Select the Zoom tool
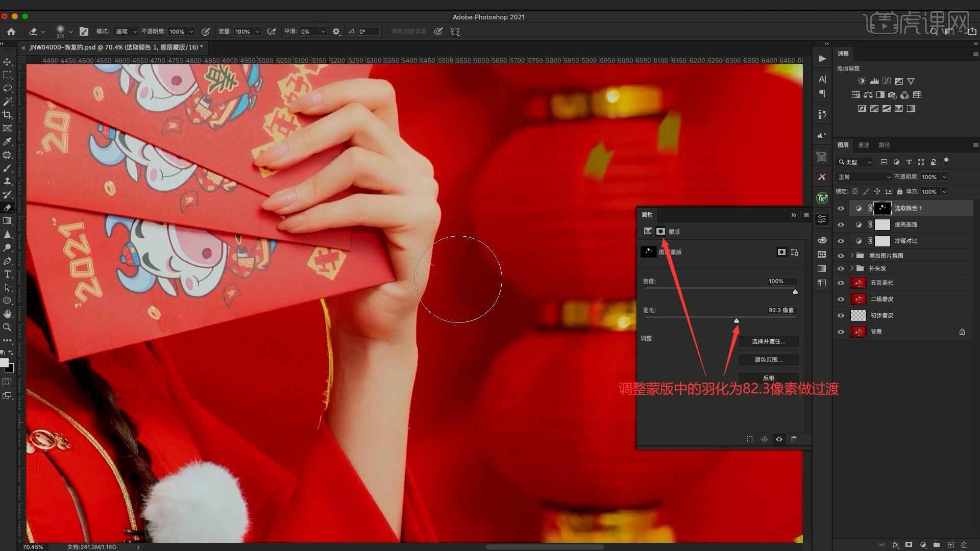Viewport: 980px width, 551px height. coord(7,327)
